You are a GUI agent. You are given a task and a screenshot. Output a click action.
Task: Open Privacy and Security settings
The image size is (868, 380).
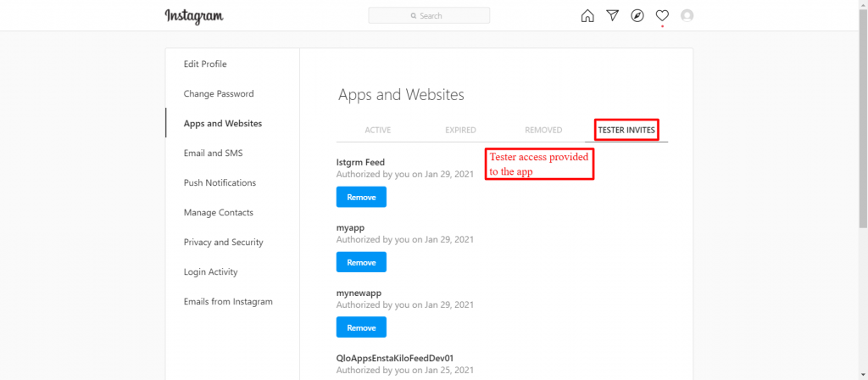coord(224,243)
